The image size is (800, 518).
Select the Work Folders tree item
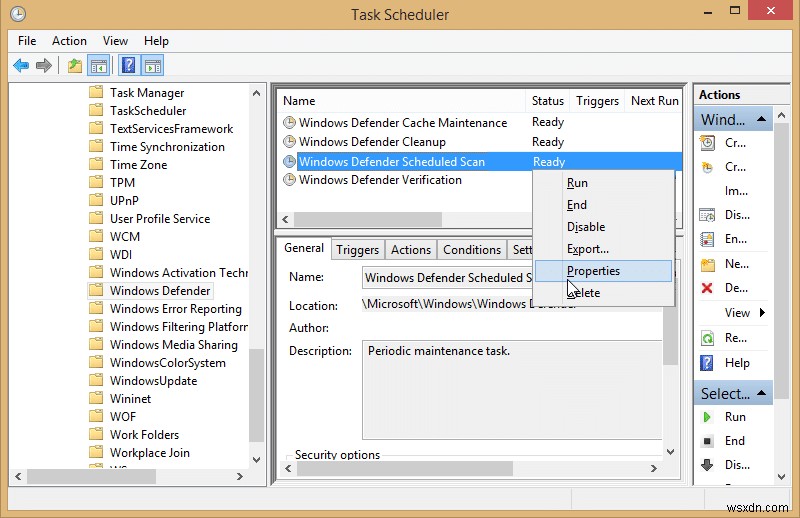click(144, 435)
